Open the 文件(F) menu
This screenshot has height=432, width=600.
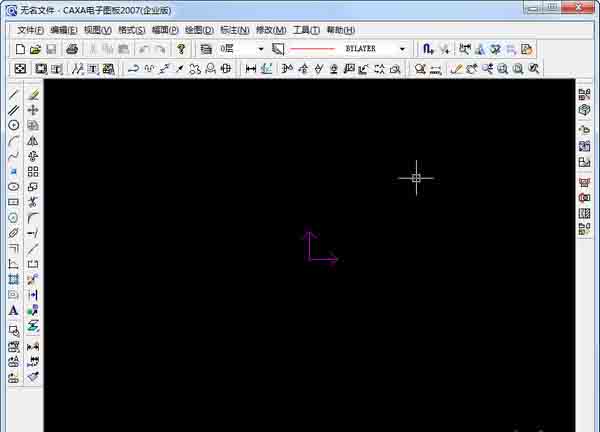pos(31,30)
